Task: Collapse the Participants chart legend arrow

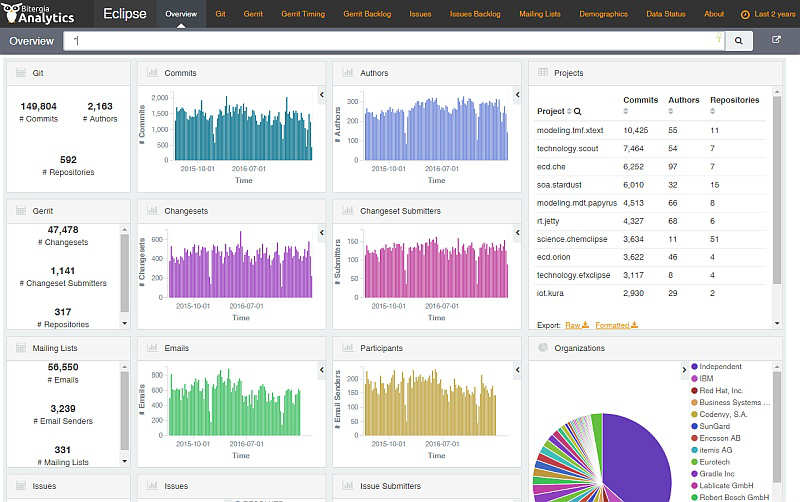Action: click(517, 370)
